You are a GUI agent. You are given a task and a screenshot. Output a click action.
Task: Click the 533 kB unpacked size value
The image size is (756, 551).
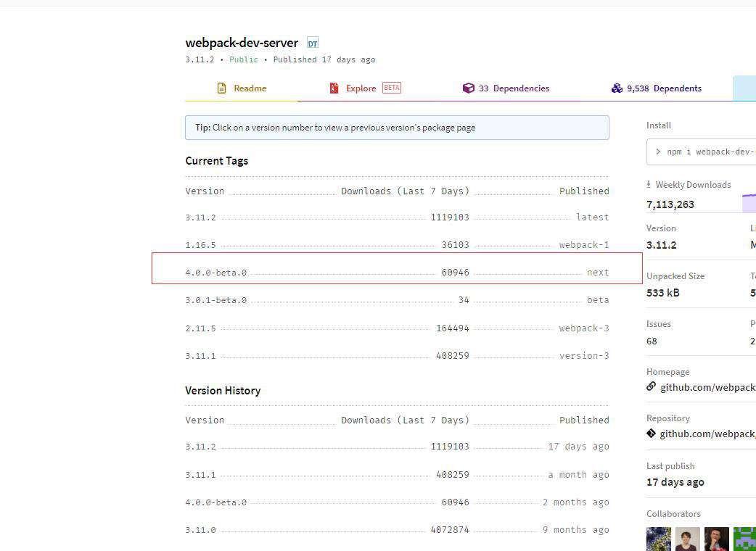tap(663, 293)
